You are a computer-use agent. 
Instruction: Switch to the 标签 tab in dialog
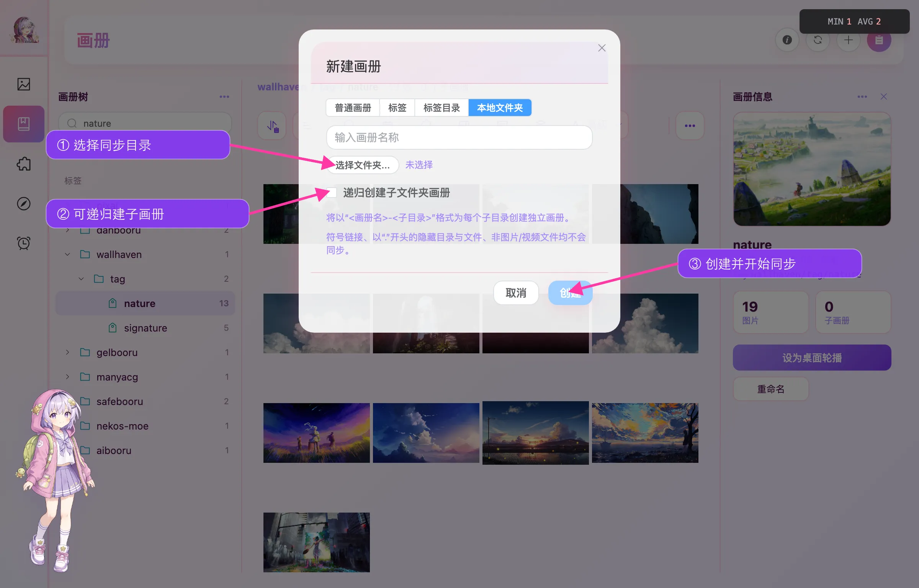[x=397, y=108]
